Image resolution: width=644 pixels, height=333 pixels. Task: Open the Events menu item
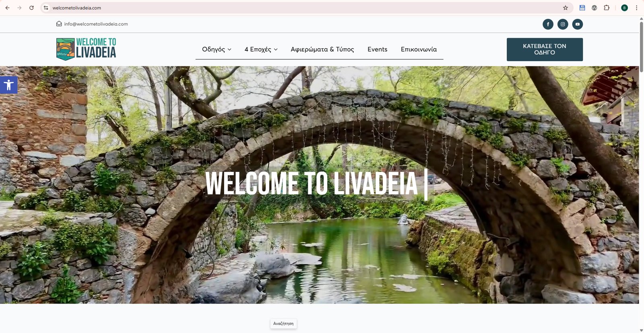tap(377, 49)
